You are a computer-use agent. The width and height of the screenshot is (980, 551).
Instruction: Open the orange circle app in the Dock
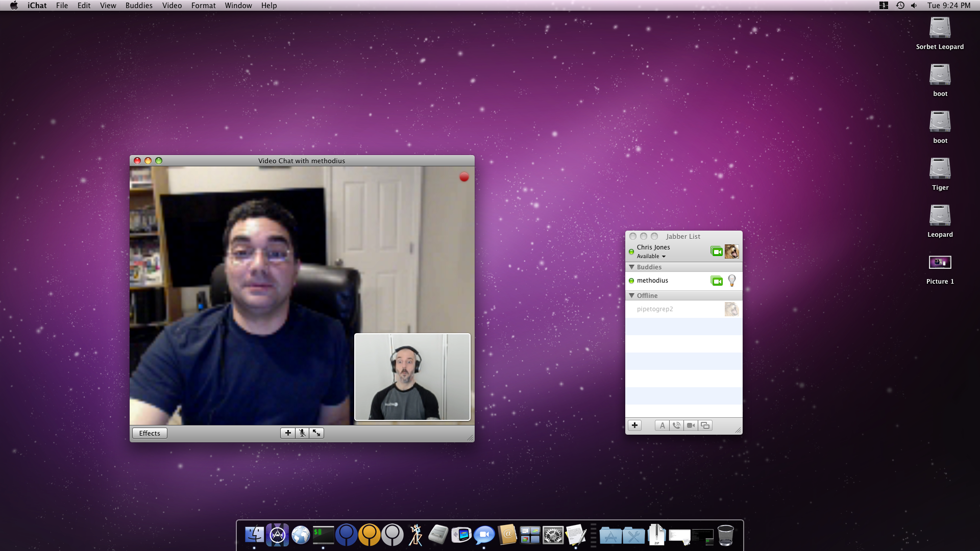[369, 535]
